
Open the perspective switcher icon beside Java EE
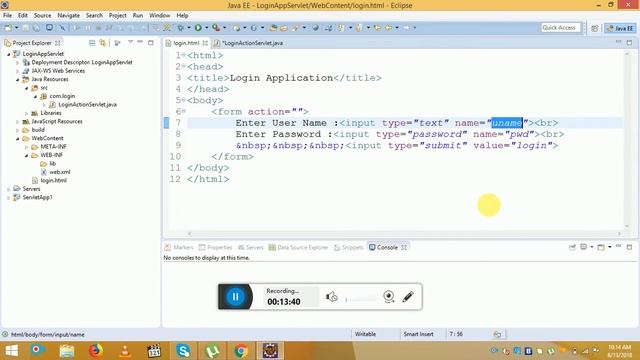coord(595,28)
